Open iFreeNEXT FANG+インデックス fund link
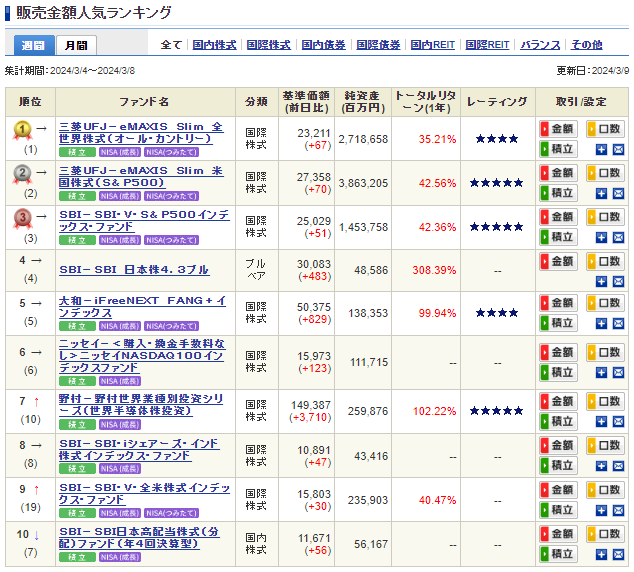Viewport: 634px width, 572px height. [x=142, y=307]
